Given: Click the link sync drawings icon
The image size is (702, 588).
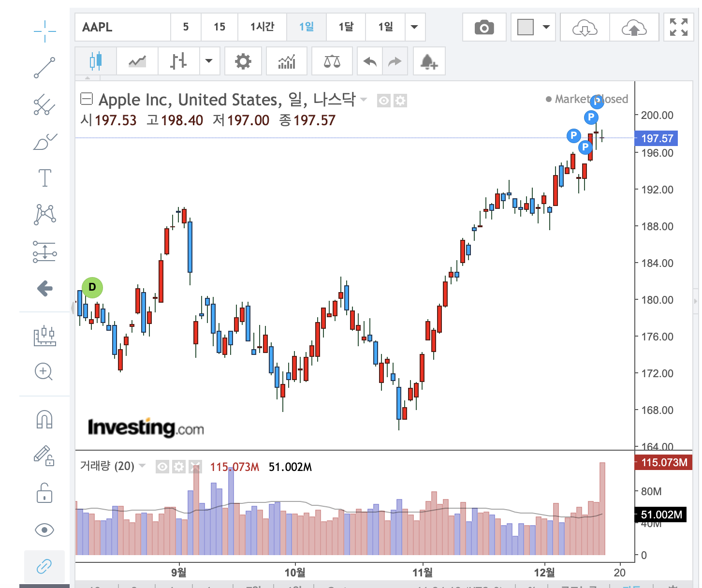Looking at the screenshot, I should tap(44, 566).
